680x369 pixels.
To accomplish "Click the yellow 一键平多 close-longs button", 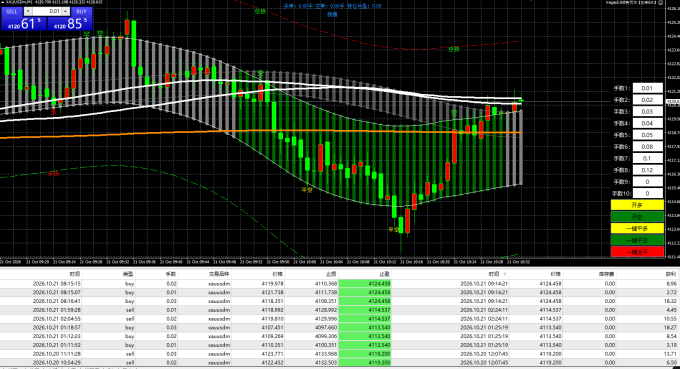I will [x=637, y=229].
